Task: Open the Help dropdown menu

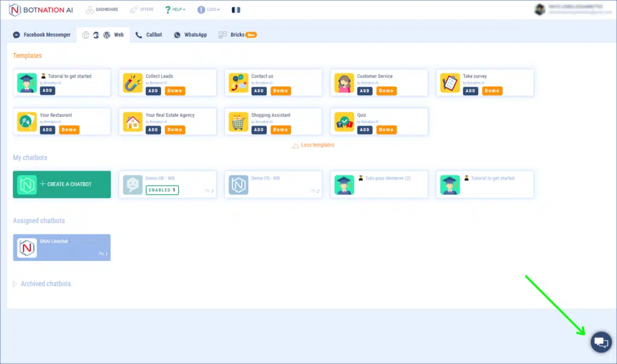Action: click(x=175, y=10)
